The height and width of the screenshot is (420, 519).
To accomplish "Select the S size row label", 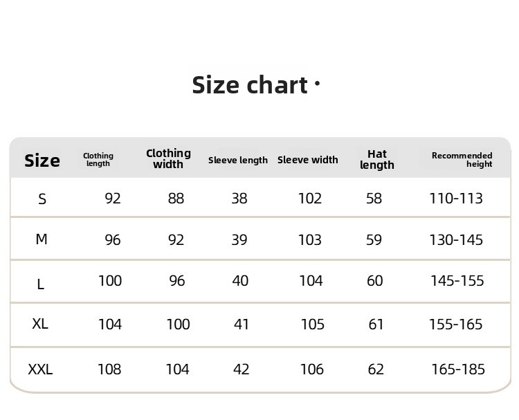I will [x=42, y=199].
